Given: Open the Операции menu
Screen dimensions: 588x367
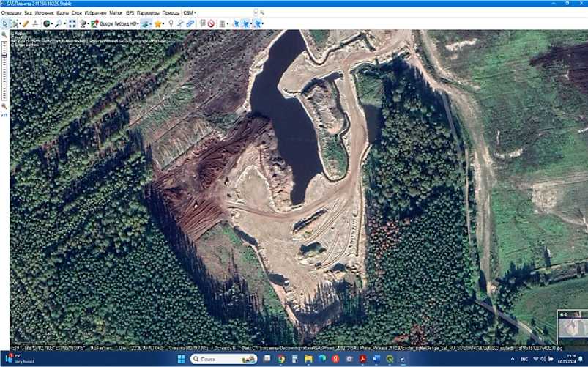Looking at the screenshot, I should 11,13.
